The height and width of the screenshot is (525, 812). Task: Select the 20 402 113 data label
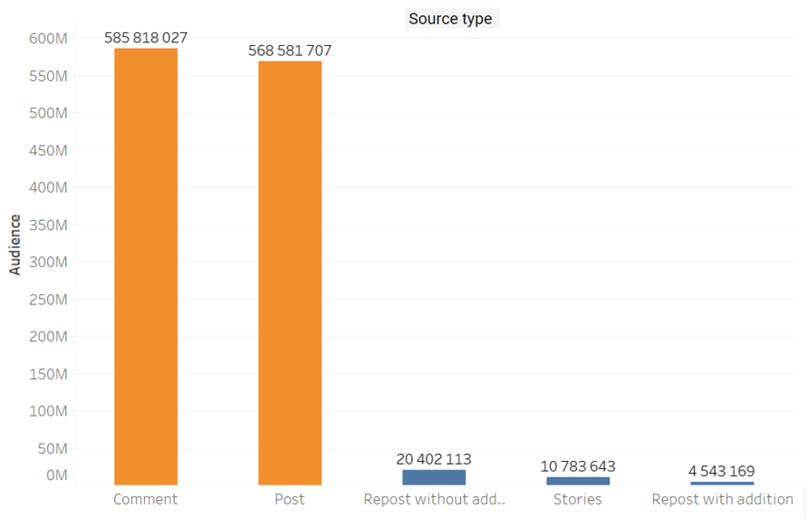click(434, 459)
